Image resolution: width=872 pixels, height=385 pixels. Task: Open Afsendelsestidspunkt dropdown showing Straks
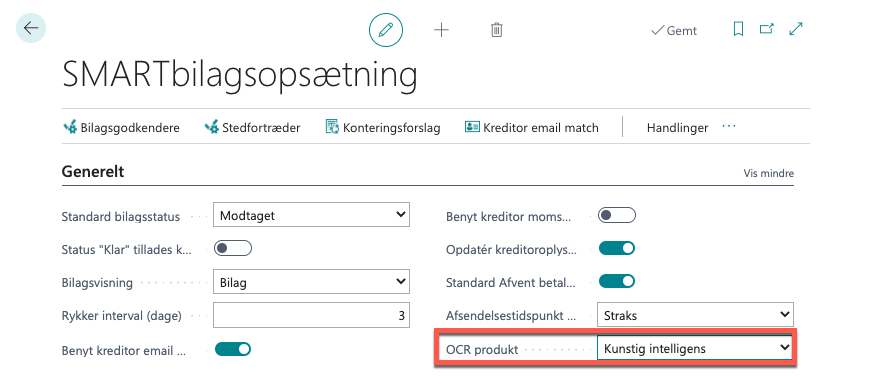(x=695, y=315)
